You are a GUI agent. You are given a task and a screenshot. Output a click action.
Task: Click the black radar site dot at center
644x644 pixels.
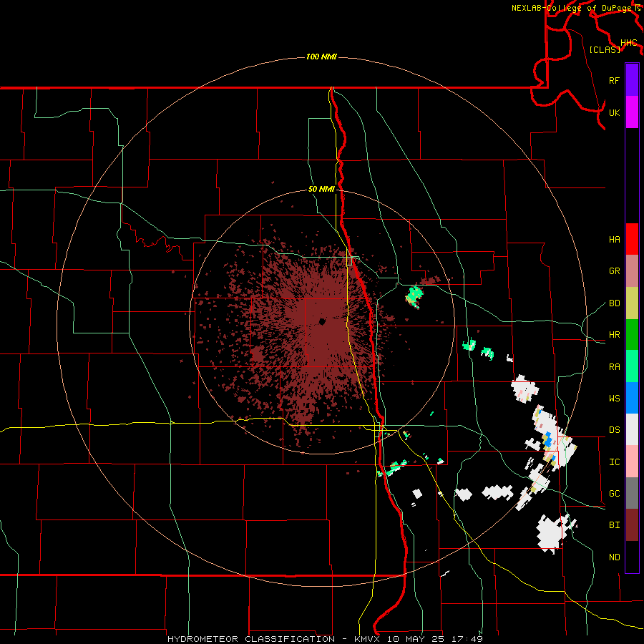coord(322,321)
